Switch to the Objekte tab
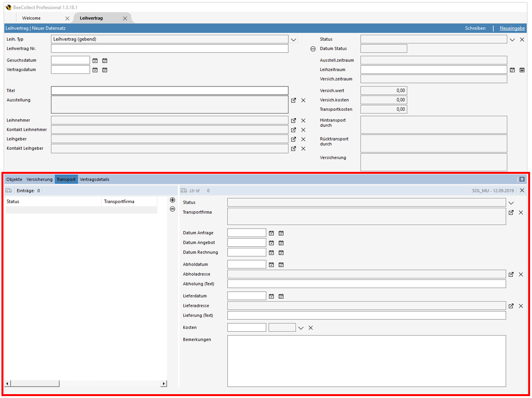This screenshot has height=398, width=532. click(14, 179)
